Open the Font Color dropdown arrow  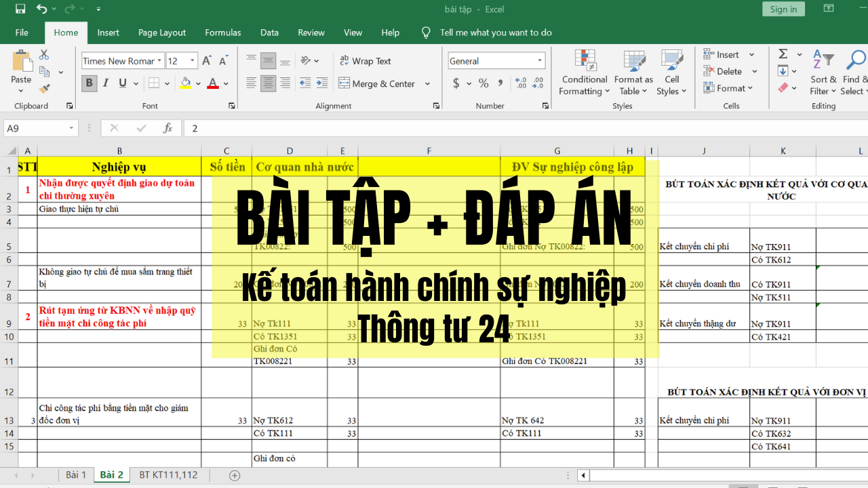click(x=226, y=83)
